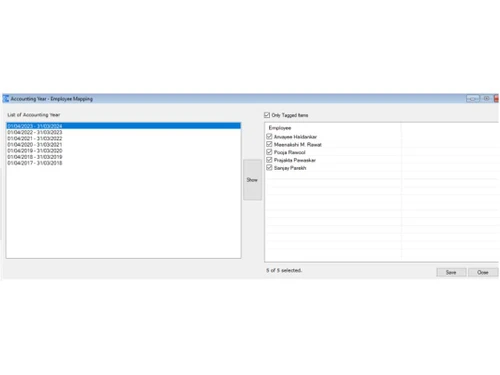Select accounting year 01/04/2020 - 31/03/2021
Screen dimensions: 500x375
(123, 145)
